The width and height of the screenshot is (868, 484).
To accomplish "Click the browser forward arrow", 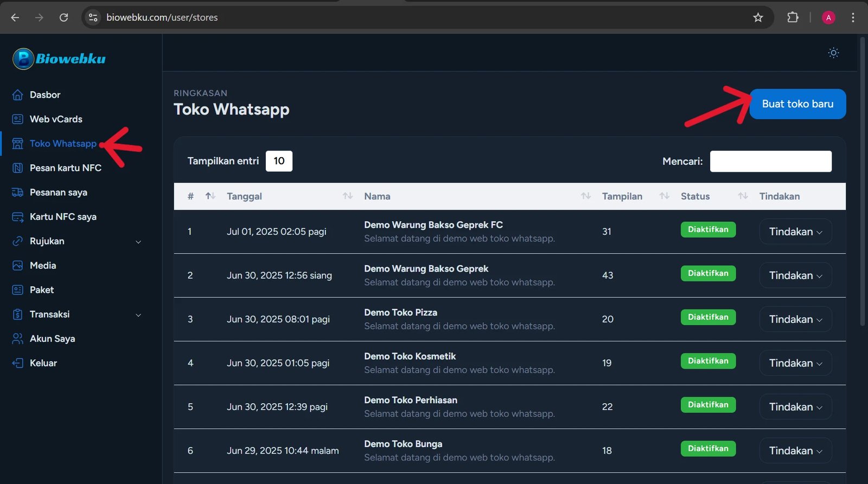I will tap(39, 17).
